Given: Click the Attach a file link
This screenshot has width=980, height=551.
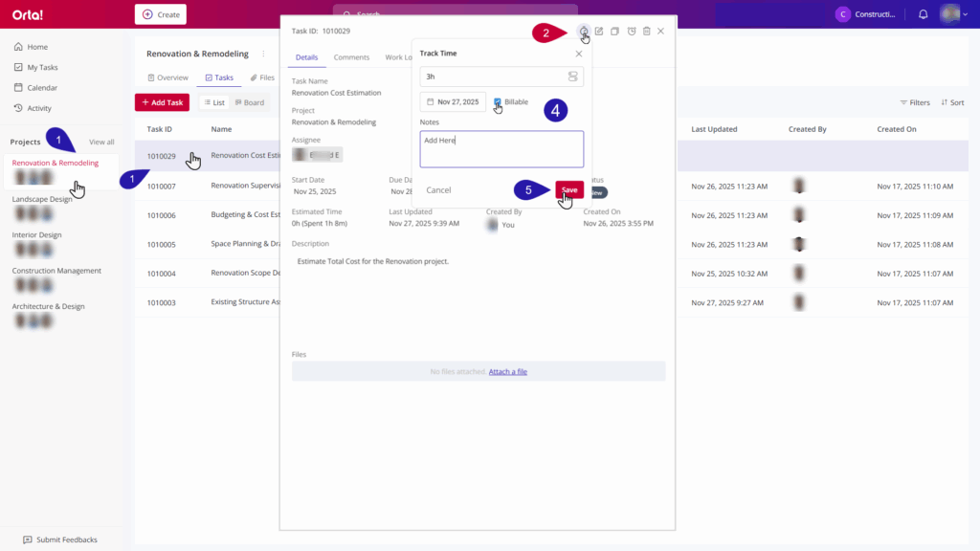Looking at the screenshot, I should (507, 371).
